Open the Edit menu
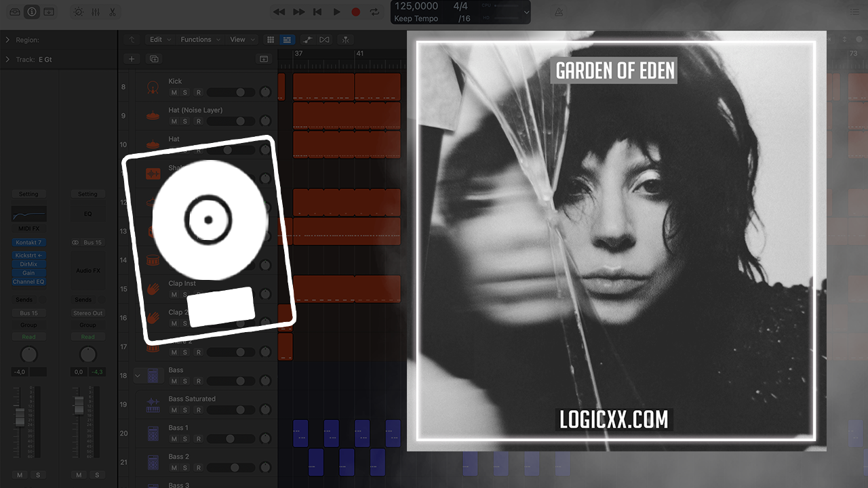Viewport: 868px width, 488px height. tap(160, 40)
